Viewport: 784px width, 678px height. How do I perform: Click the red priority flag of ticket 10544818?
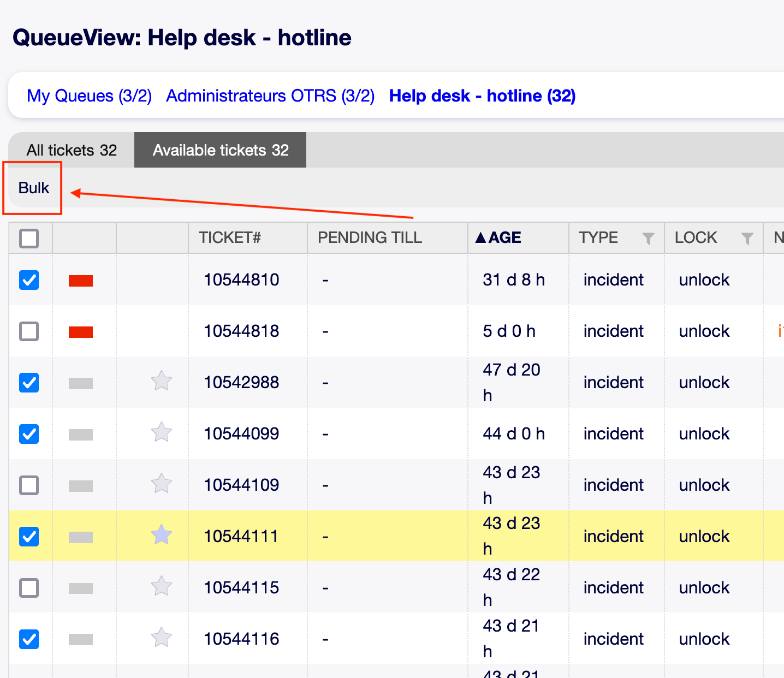tap(81, 332)
